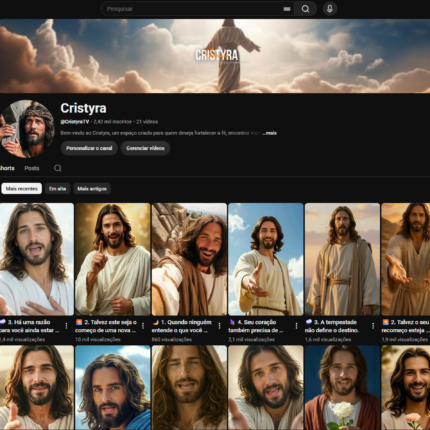Click the '2,1 mil visualizações' text
Image resolution: width=430 pixels, height=430 pixels.
tap(252, 339)
